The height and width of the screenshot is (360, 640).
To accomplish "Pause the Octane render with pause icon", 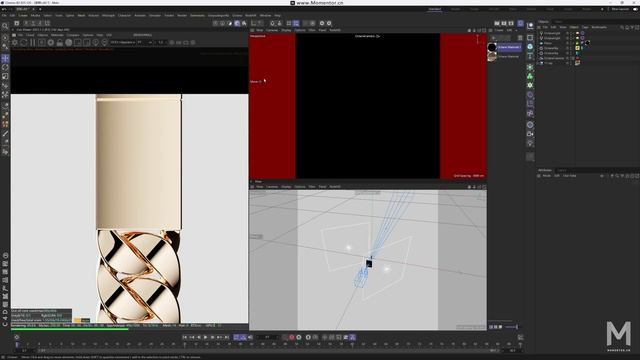I will 33,42.
